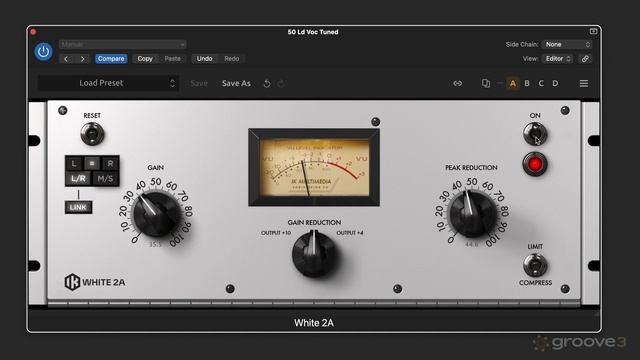Toggle the plugin power bypass button
Viewport: 640px width, 360px height.
(x=43, y=52)
